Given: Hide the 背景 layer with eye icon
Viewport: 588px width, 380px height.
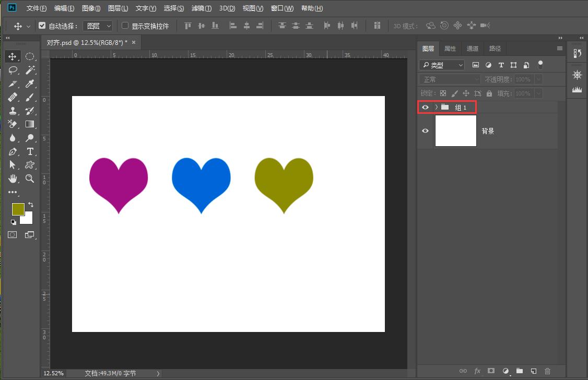Looking at the screenshot, I should coord(425,131).
